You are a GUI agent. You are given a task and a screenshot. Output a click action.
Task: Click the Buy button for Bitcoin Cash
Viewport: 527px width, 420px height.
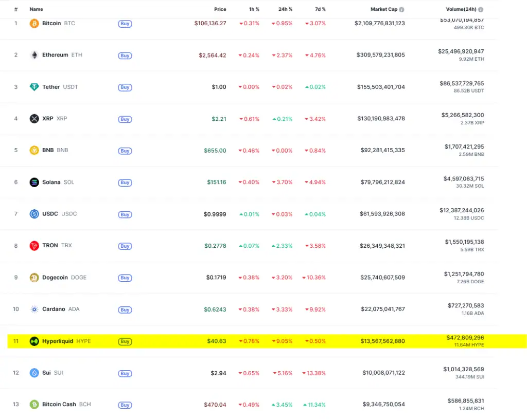click(125, 405)
